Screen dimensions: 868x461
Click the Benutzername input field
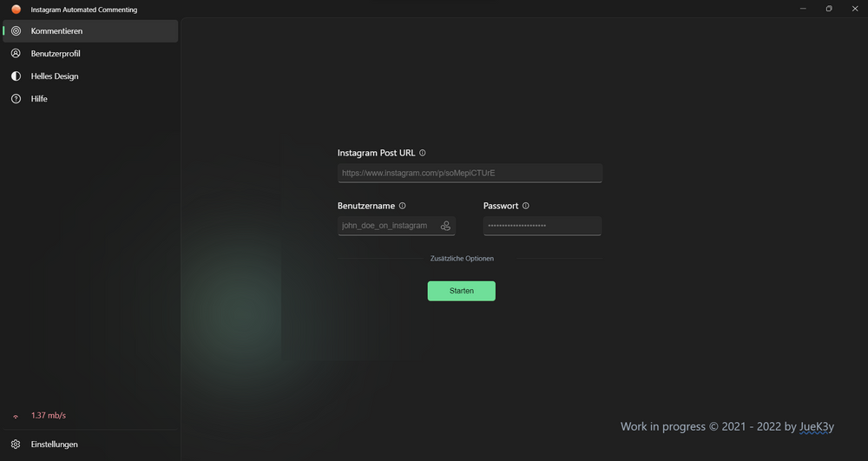click(x=397, y=226)
